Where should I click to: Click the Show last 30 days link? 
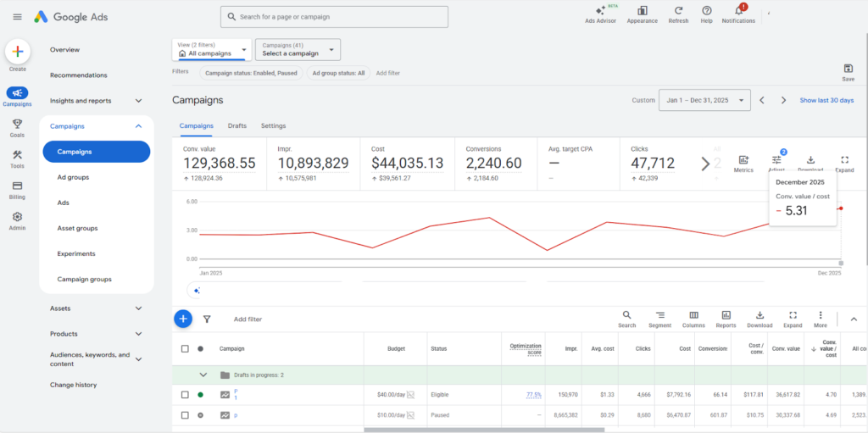[x=826, y=100]
